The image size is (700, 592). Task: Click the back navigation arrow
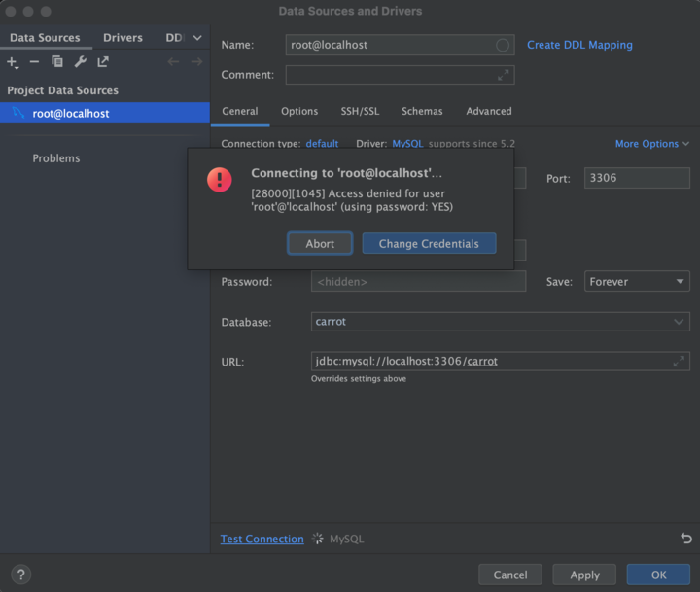tap(173, 61)
